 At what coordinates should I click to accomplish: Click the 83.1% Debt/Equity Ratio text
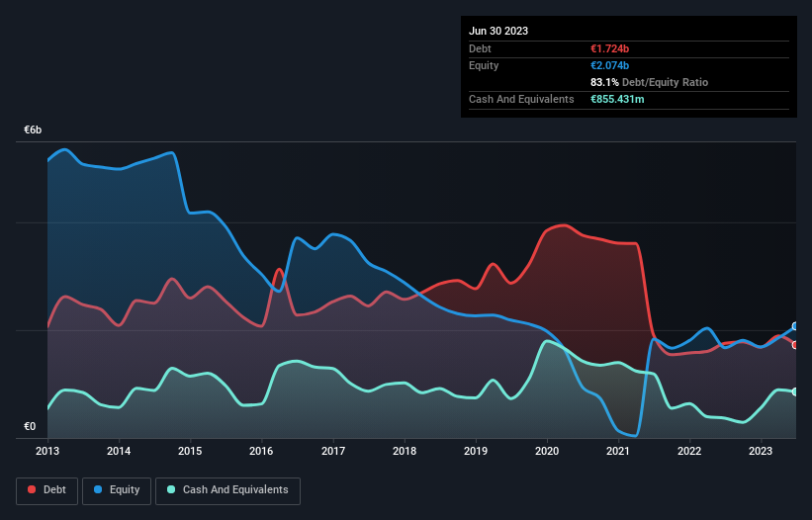point(649,82)
